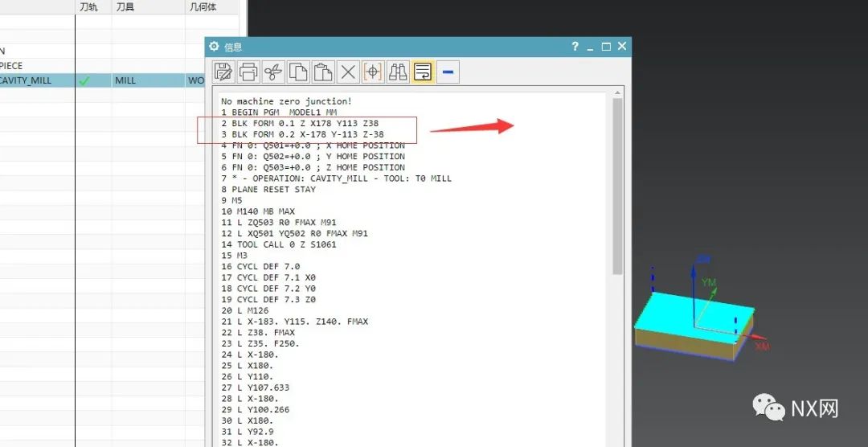Click the 刀轨 column header
868x447 pixels.
(x=89, y=7)
